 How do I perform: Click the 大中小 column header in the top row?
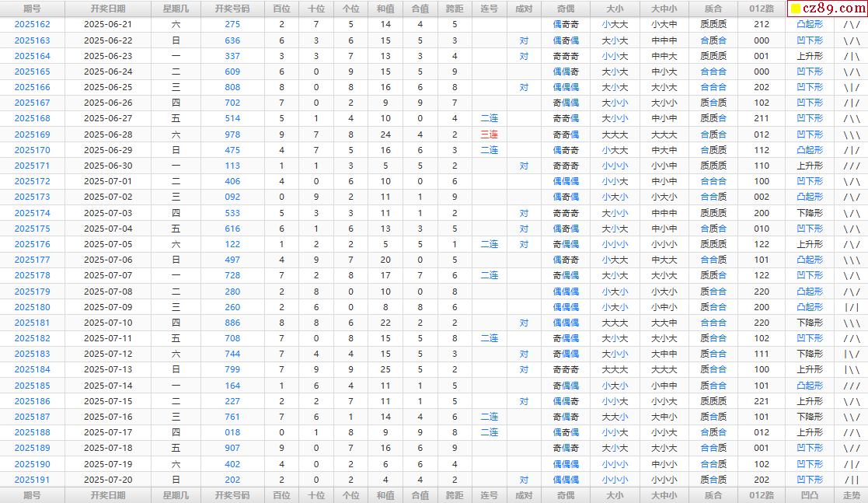pyautogui.click(x=664, y=9)
